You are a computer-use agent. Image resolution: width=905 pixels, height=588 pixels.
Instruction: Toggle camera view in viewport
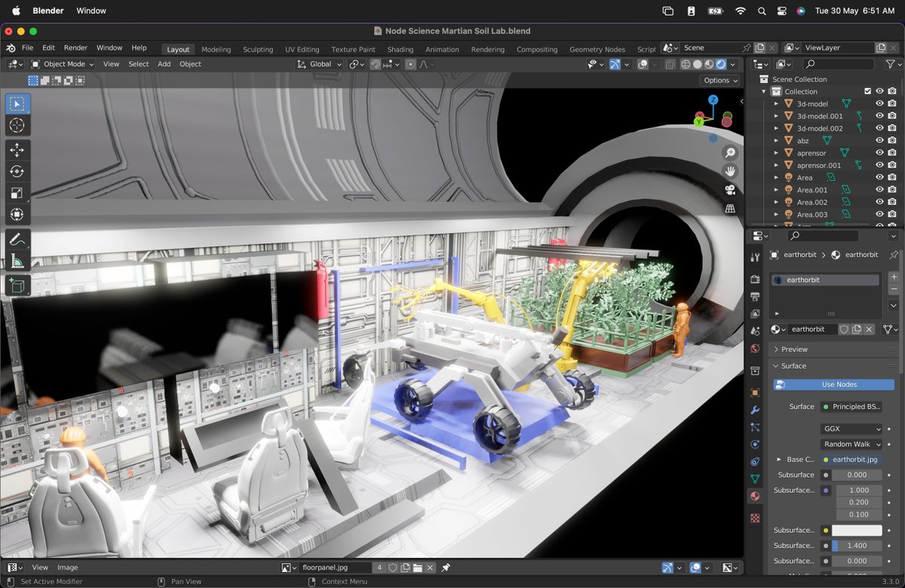click(729, 190)
